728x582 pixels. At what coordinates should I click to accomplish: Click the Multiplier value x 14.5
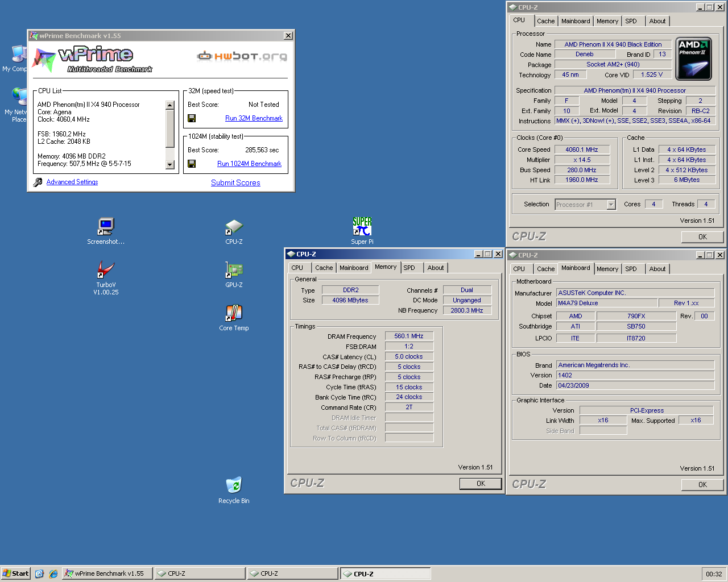point(582,160)
